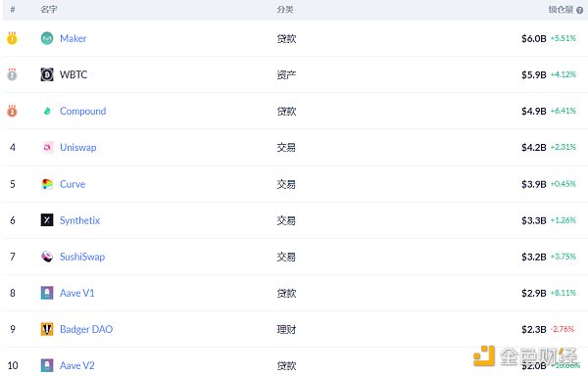Viewport: 588px width, 377px height.
Task: Click the locked value help question icon
Action: point(580,10)
